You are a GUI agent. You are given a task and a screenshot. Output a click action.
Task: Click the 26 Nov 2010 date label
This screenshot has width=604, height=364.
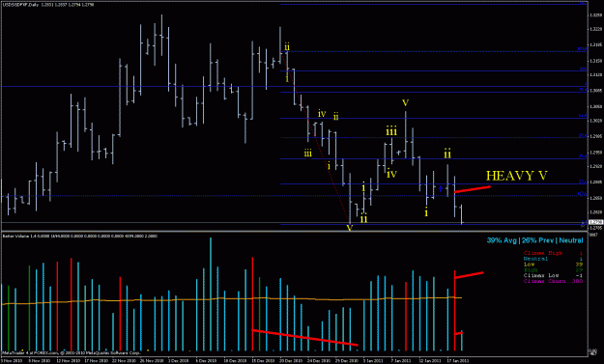pos(152,361)
